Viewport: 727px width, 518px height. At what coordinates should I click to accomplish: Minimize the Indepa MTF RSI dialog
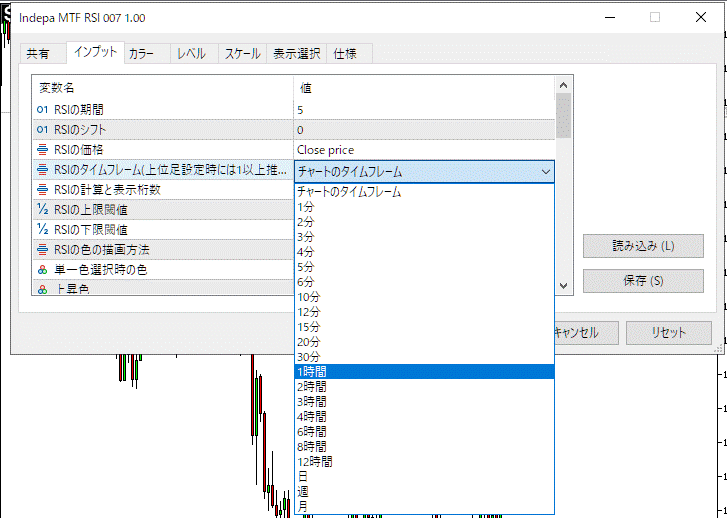pyautogui.click(x=610, y=18)
